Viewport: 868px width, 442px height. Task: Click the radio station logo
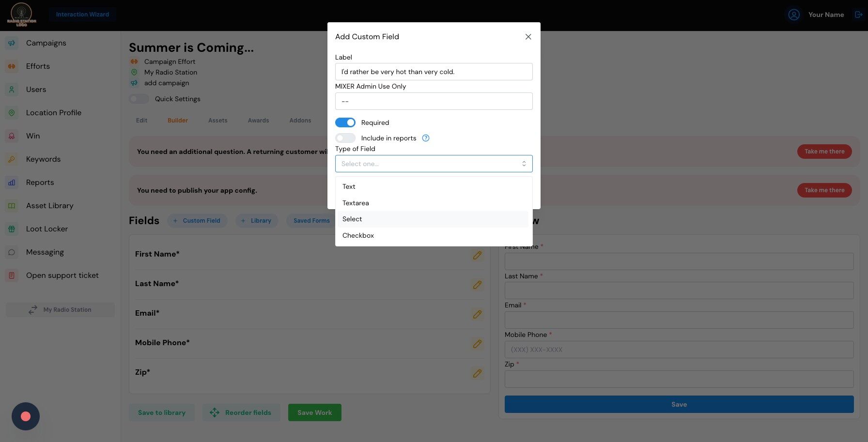21,15
